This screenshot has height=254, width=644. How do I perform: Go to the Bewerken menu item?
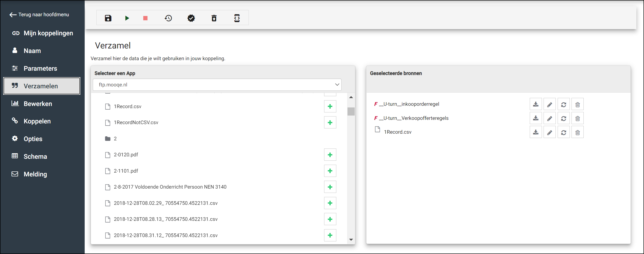[x=38, y=104]
